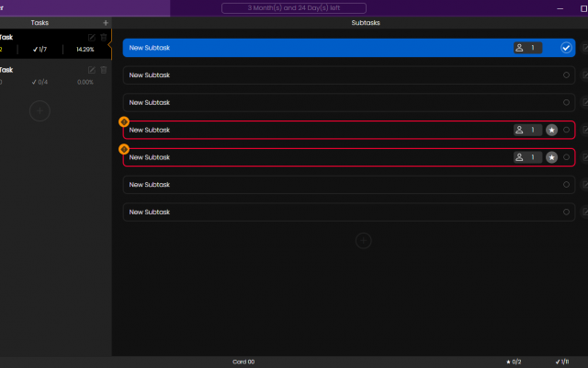
Task: Open the assignee badge on the blue subtask
Action: (527, 48)
